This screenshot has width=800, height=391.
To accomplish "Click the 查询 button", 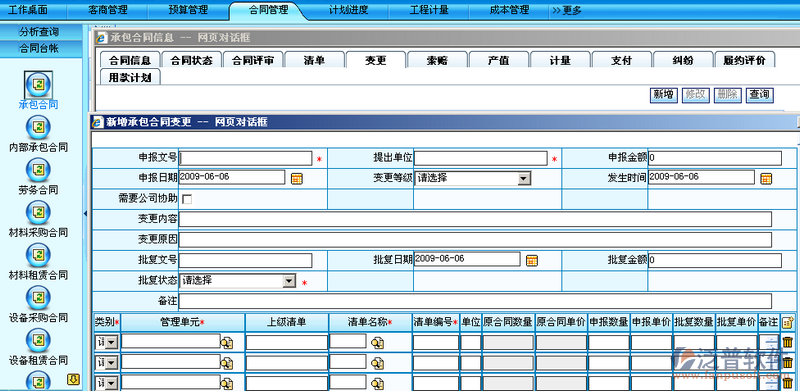I will pos(759,95).
